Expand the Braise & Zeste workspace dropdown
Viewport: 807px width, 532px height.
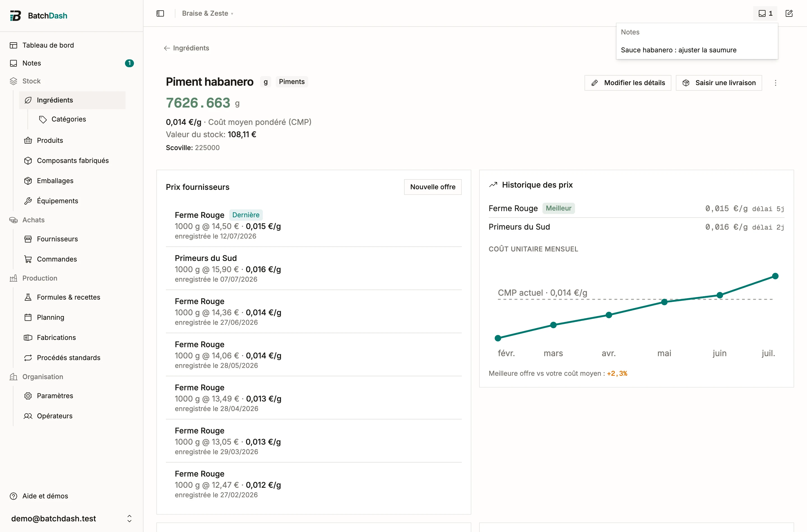tap(207, 13)
